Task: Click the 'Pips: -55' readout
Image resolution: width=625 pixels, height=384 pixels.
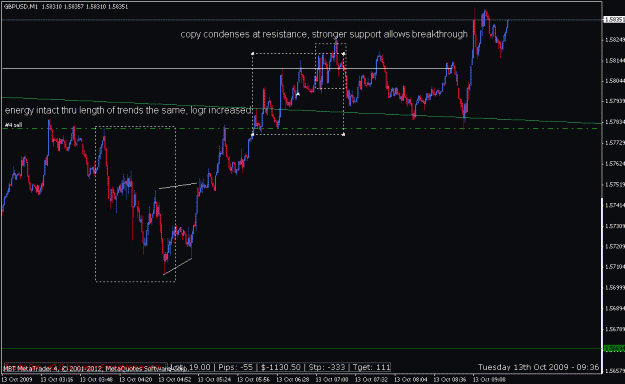Action: coord(236,367)
